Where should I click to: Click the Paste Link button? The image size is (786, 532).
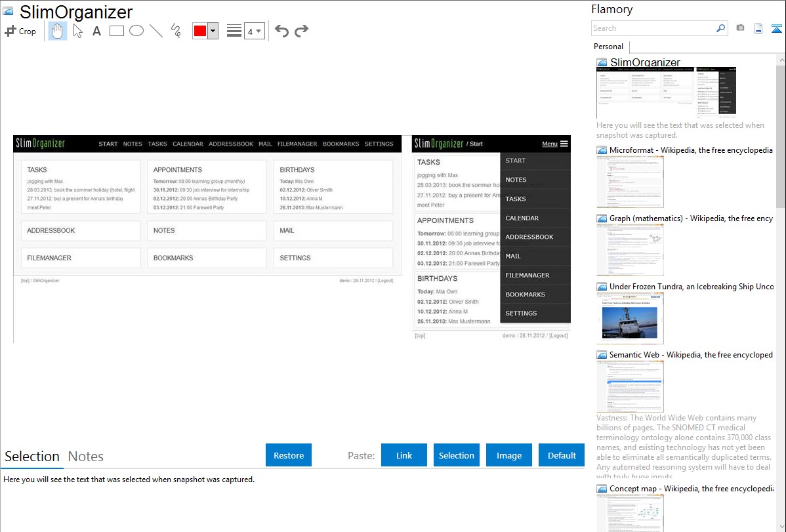pos(404,455)
